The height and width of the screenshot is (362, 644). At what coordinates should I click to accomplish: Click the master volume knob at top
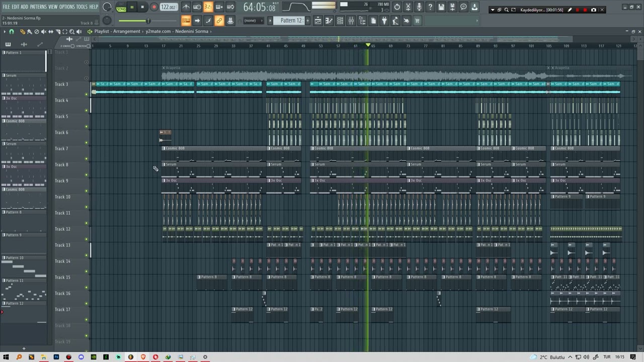click(107, 7)
